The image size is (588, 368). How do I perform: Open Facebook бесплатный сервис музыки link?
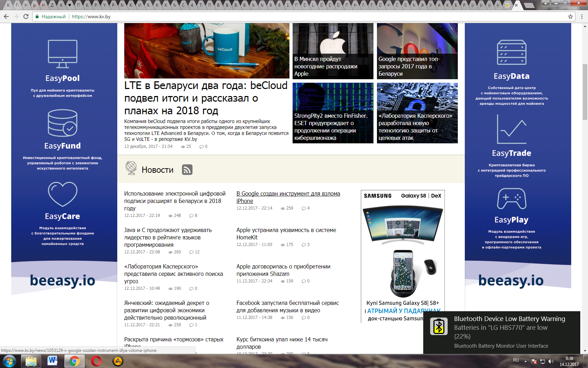(288, 307)
